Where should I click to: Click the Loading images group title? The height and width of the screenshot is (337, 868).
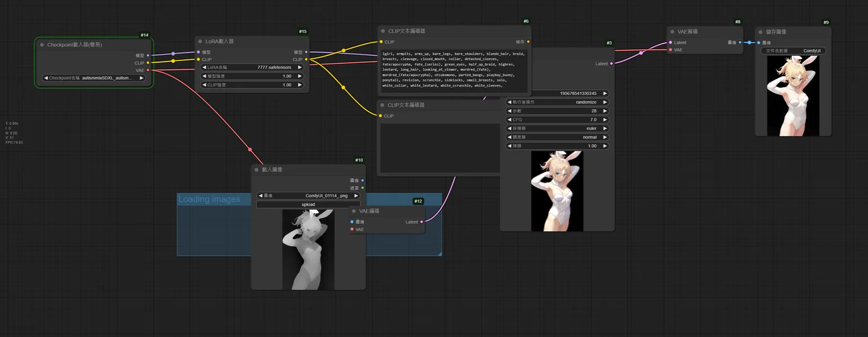[x=209, y=199]
